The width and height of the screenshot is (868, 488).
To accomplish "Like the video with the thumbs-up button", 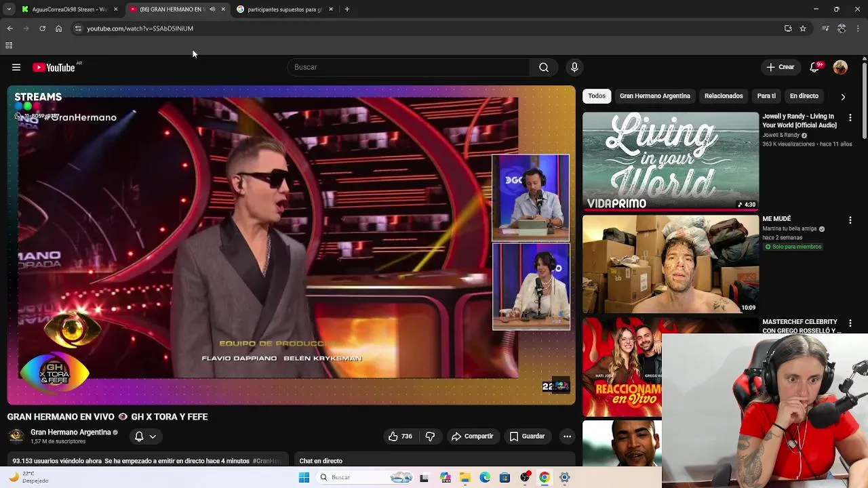I will (x=400, y=436).
